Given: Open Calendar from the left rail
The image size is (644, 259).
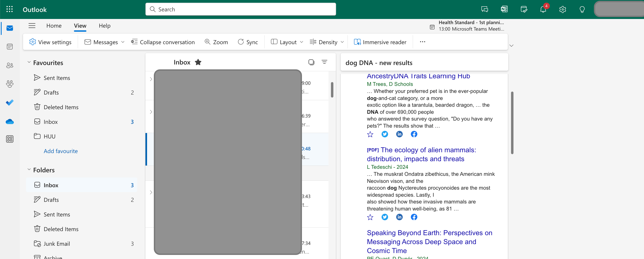Looking at the screenshot, I should (10, 47).
